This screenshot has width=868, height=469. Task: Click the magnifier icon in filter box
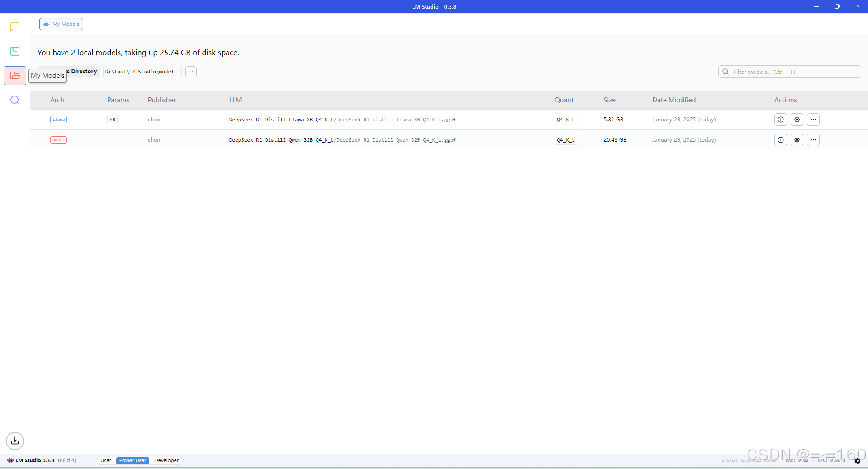point(726,72)
